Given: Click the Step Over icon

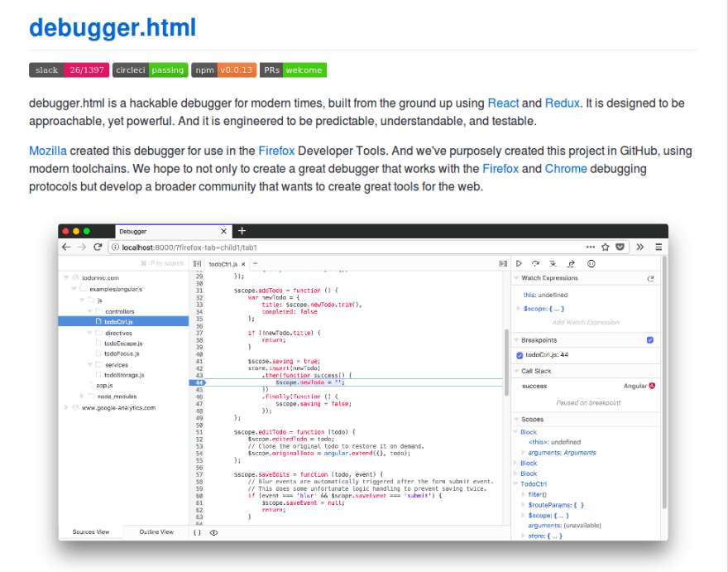Looking at the screenshot, I should [x=536, y=263].
